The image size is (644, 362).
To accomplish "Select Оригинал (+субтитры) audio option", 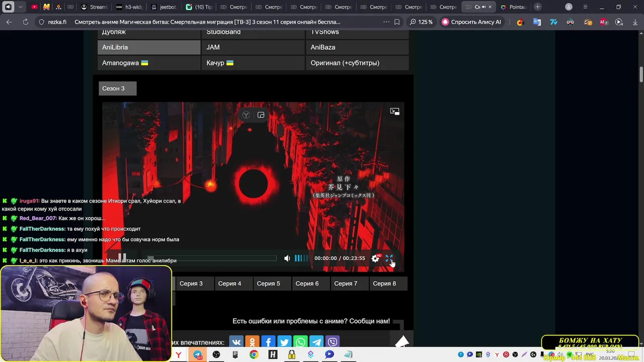I will 357,63.
